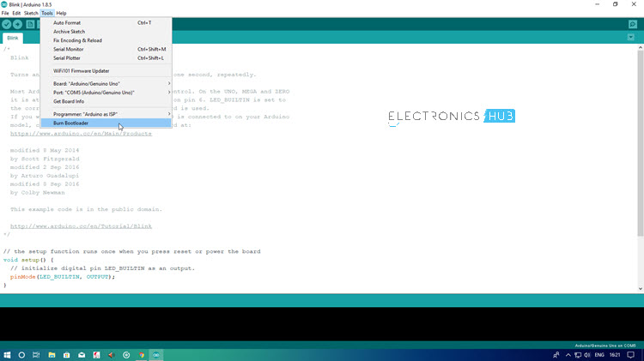Launch WiFi101 Firmware Updater
The height and width of the screenshot is (361, 644).
point(106,70)
